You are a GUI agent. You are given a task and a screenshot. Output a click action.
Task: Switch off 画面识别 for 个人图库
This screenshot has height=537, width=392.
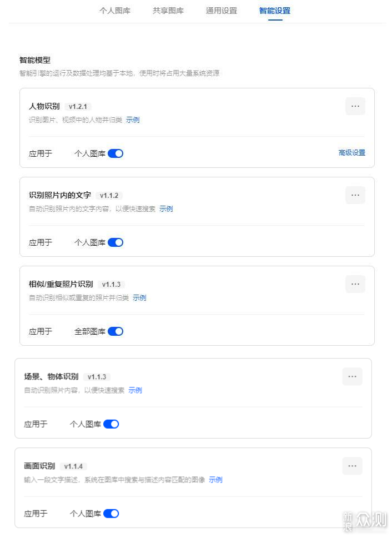point(111,514)
